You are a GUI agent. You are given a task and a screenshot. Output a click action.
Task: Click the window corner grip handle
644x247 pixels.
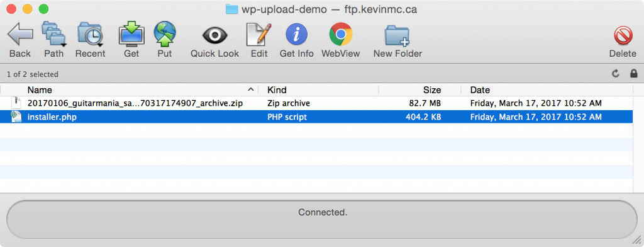tap(636, 239)
